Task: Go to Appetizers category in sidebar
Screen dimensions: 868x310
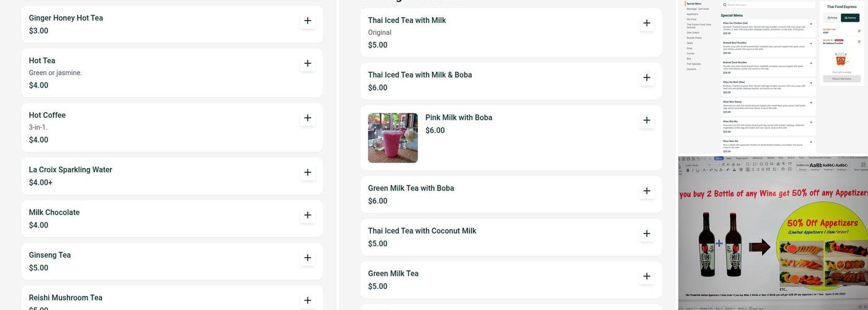Action: point(693,14)
